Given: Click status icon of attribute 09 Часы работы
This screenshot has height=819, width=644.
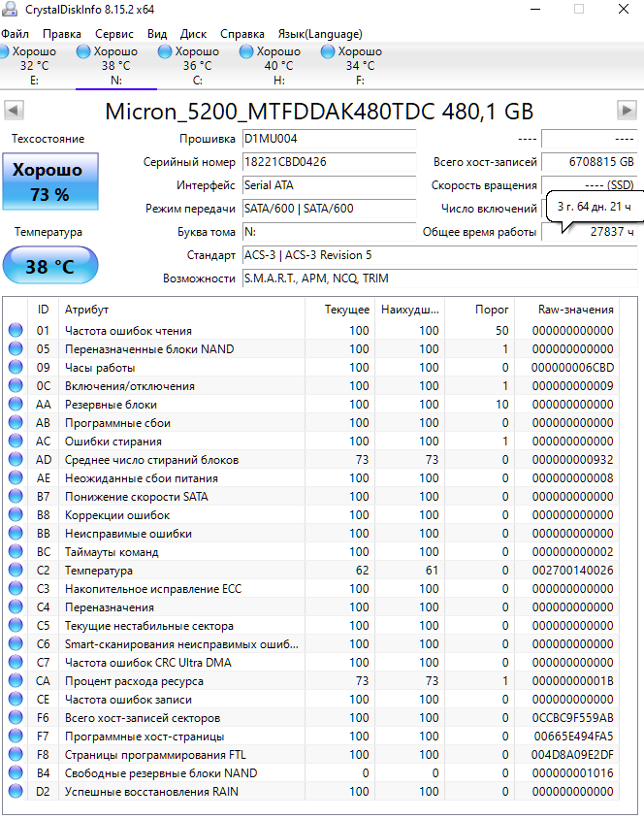Looking at the screenshot, I should [16, 367].
